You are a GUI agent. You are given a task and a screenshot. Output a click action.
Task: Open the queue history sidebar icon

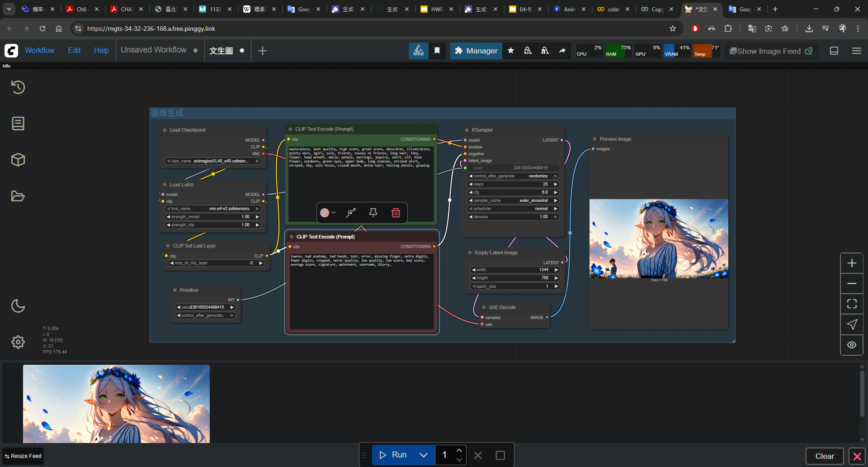[x=18, y=87]
